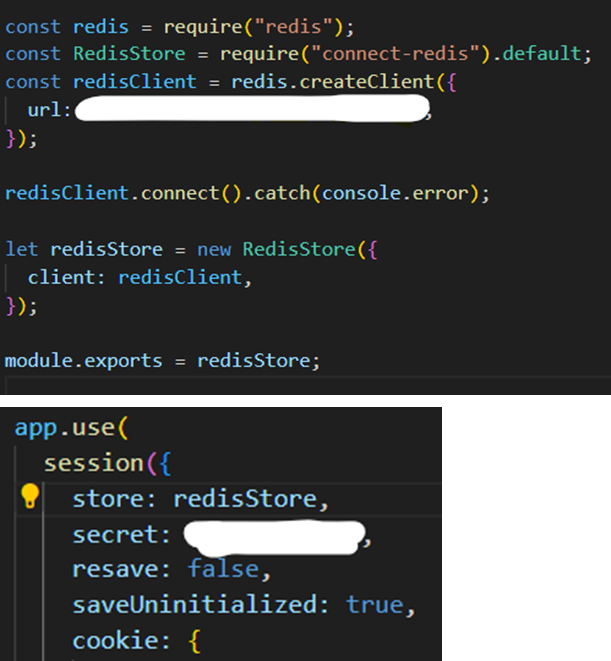Click the session({ call text
Screen dimensions: 611x661
tap(108, 463)
